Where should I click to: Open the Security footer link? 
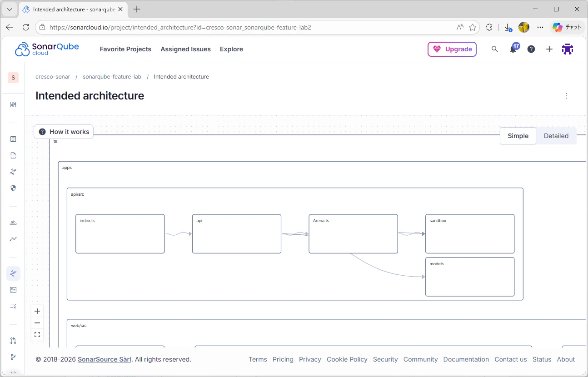click(385, 359)
